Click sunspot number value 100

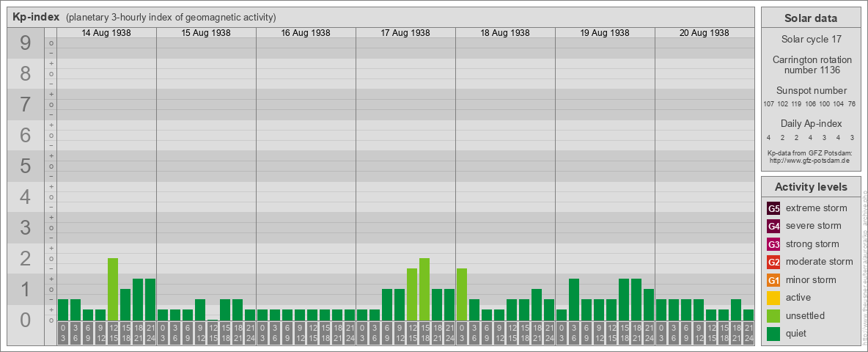pyautogui.click(x=825, y=104)
